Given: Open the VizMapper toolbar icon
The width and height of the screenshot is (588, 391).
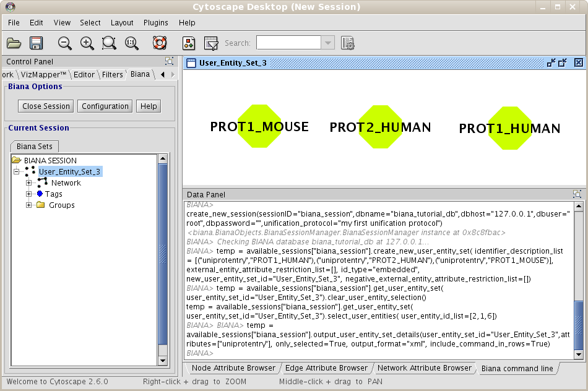Looking at the screenshot, I should pyautogui.click(x=189, y=43).
